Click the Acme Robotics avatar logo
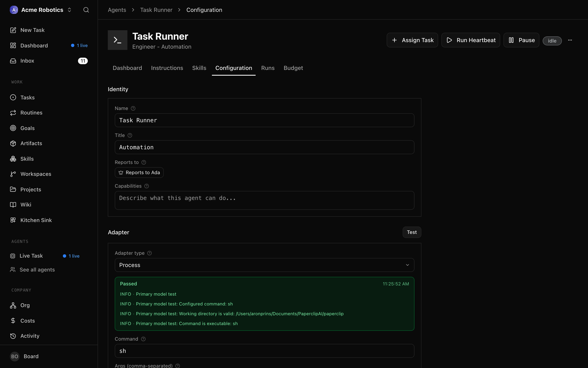This screenshot has height=368, width=588. point(14,10)
